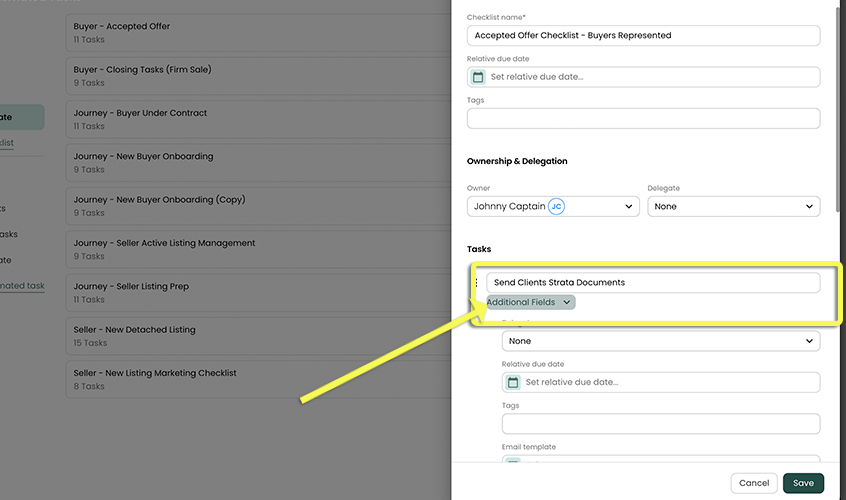Open the task dropdown set to None
Image resolution: width=846 pixels, height=500 pixels.
coord(660,341)
